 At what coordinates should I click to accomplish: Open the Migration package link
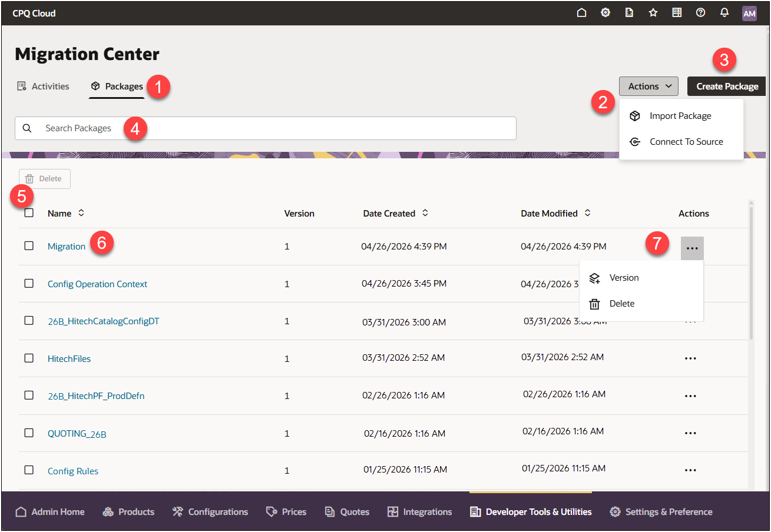click(67, 247)
